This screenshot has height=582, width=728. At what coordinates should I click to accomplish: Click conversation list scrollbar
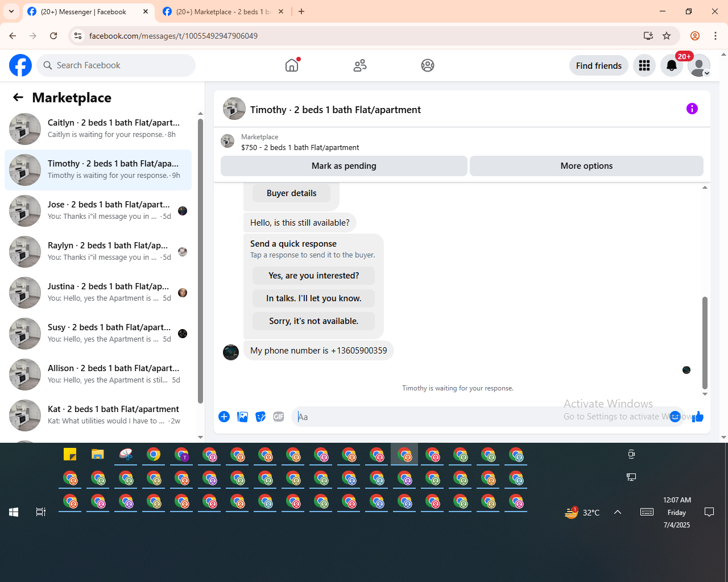[x=200, y=261]
